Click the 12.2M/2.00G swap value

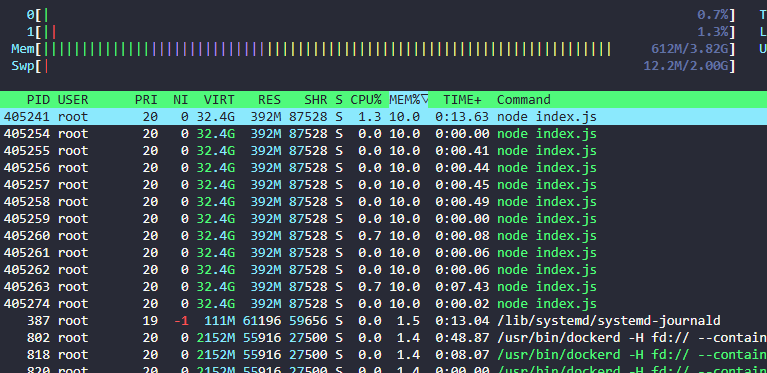click(x=685, y=66)
